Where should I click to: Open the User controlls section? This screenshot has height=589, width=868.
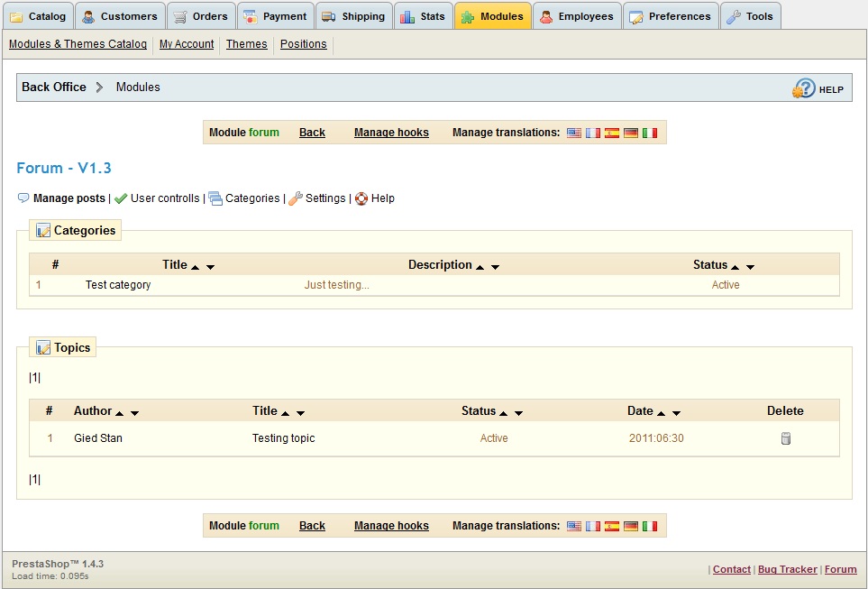coord(164,198)
